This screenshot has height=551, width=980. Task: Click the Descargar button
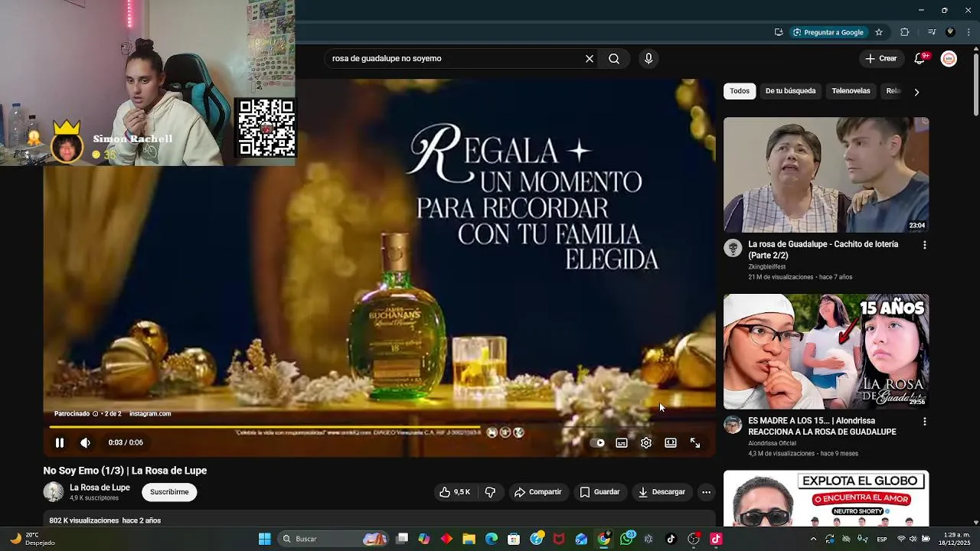(x=662, y=492)
